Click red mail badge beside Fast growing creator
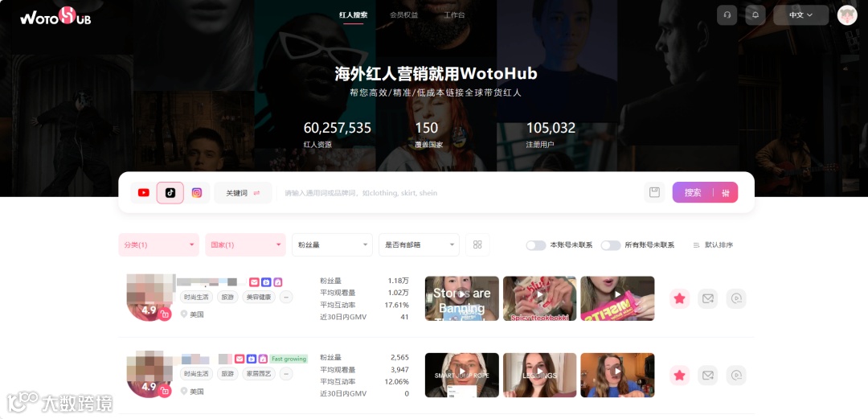This screenshot has height=419, width=868. (240, 359)
